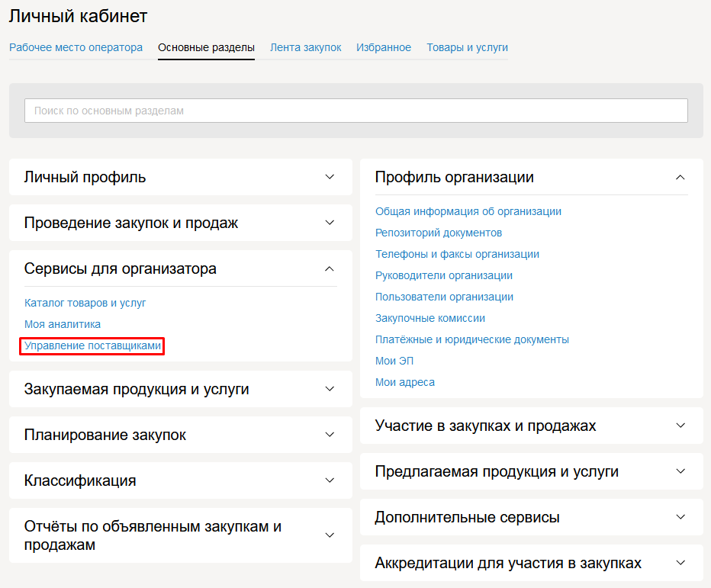Viewport: 711px width, 588px height.
Task: Expand Дополнительные сервисы section
Action: click(680, 517)
